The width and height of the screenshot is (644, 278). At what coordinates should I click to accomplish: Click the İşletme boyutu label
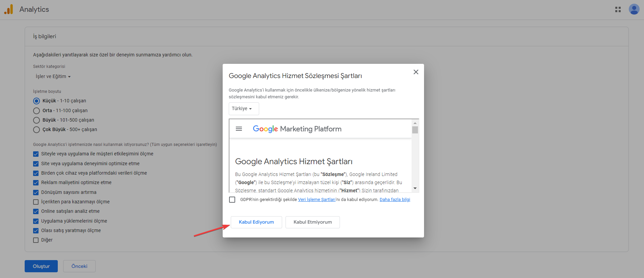47,92
